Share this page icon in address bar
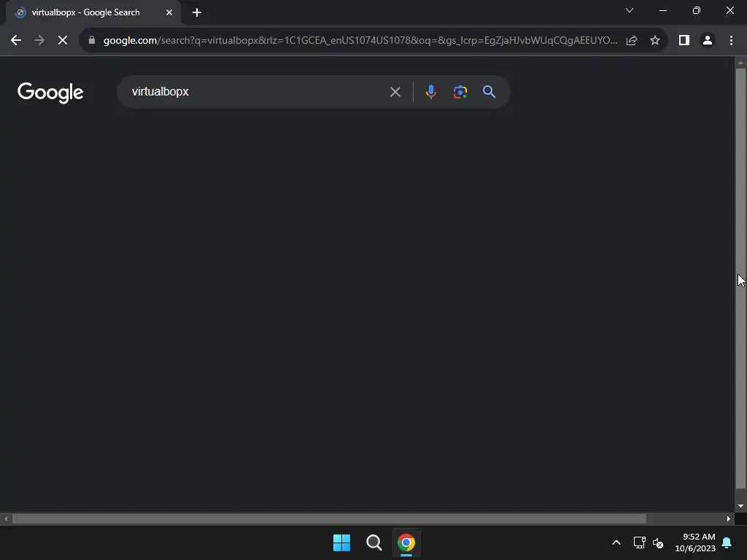Viewport: 747px width, 560px height. click(x=632, y=41)
